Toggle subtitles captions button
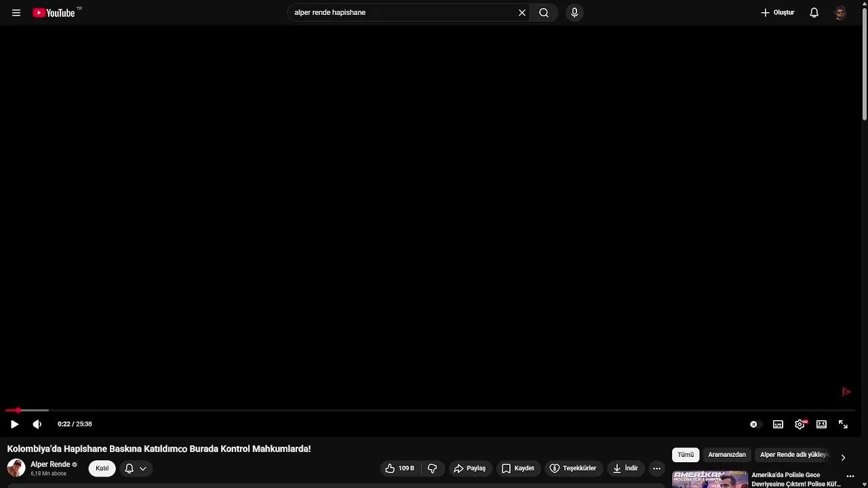868x488 pixels. 778,424
